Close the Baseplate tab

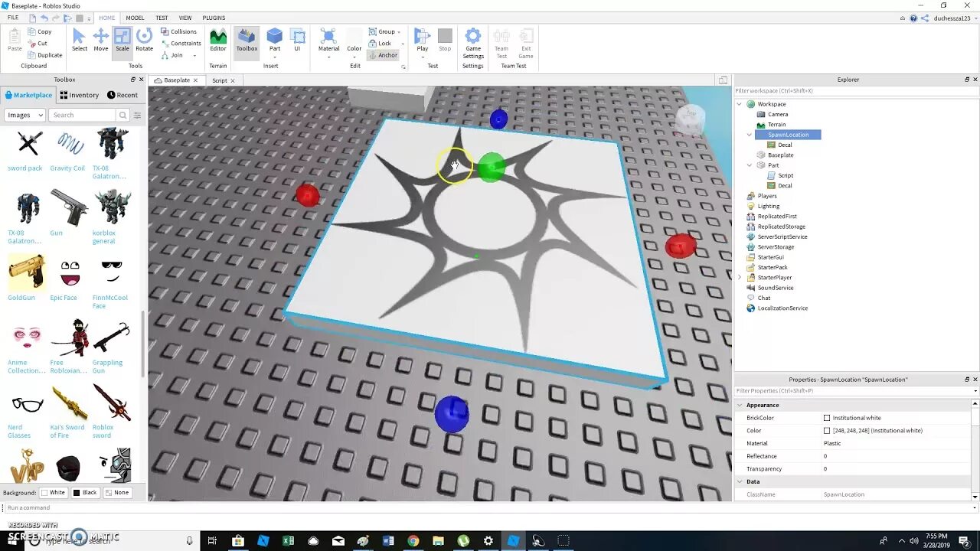pos(195,80)
